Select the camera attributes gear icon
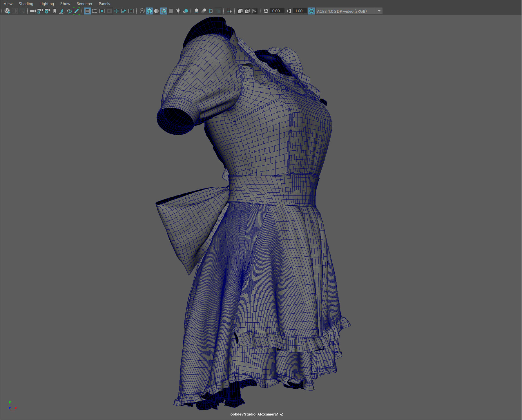Image resolution: width=522 pixels, height=420 pixels. point(47,11)
